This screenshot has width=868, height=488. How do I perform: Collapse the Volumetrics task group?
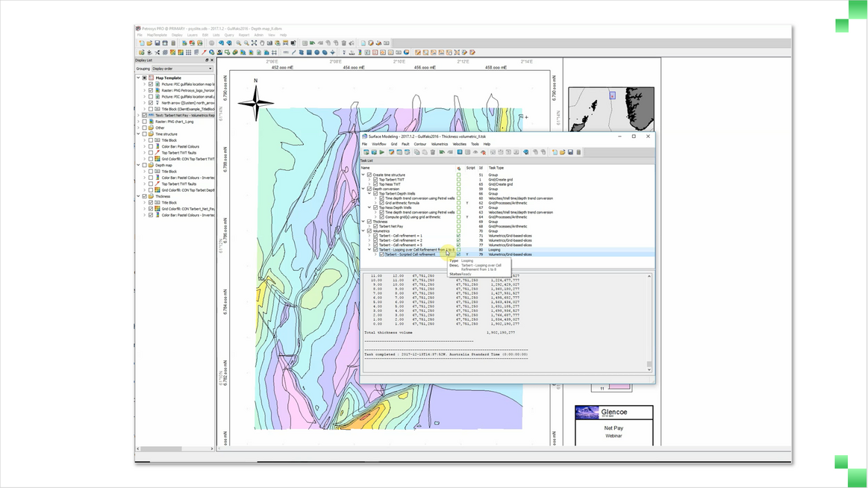(x=363, y=231)
